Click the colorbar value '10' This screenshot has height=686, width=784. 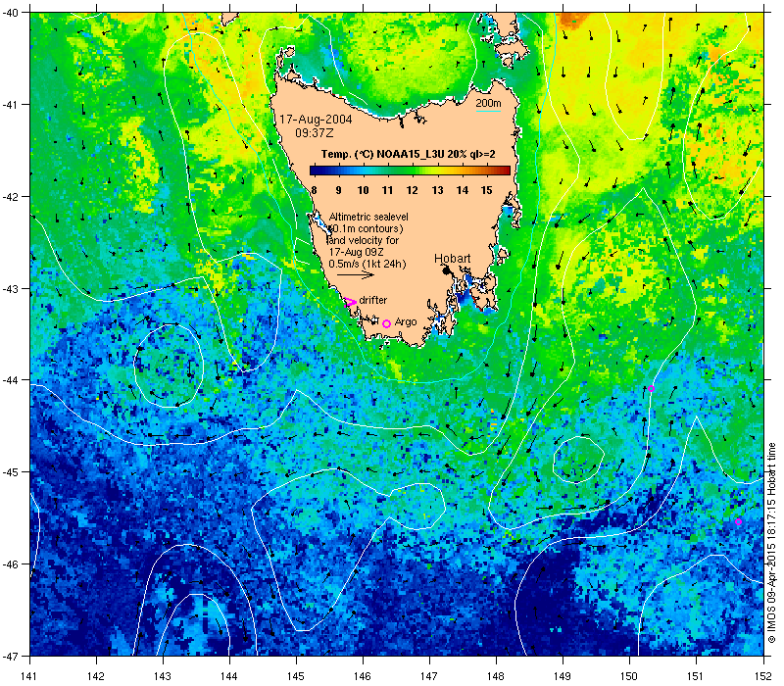363,190
